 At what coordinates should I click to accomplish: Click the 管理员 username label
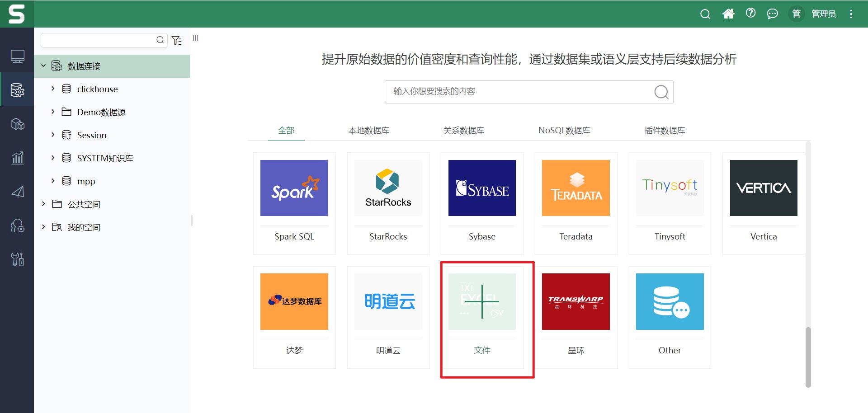(823, 14)
